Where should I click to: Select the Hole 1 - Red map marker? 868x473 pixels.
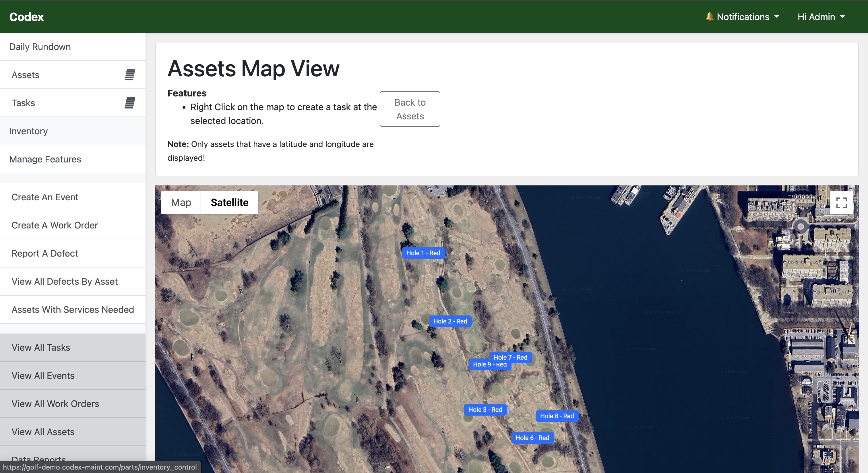(423, 253)
